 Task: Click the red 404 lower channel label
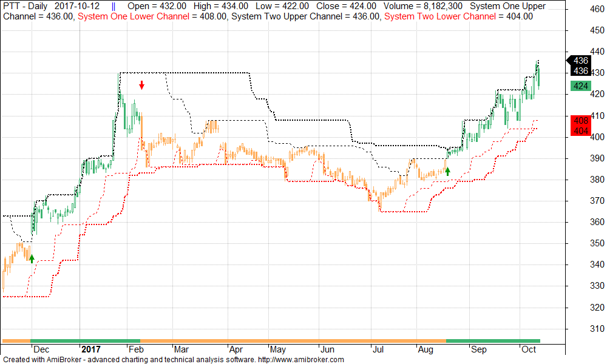tap(581, 130)
